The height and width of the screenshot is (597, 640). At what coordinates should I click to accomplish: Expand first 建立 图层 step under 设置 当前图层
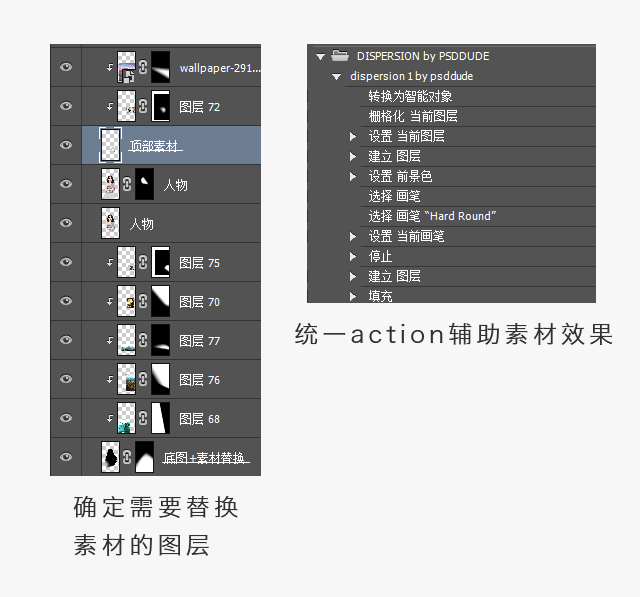click(x=353, y=156)
